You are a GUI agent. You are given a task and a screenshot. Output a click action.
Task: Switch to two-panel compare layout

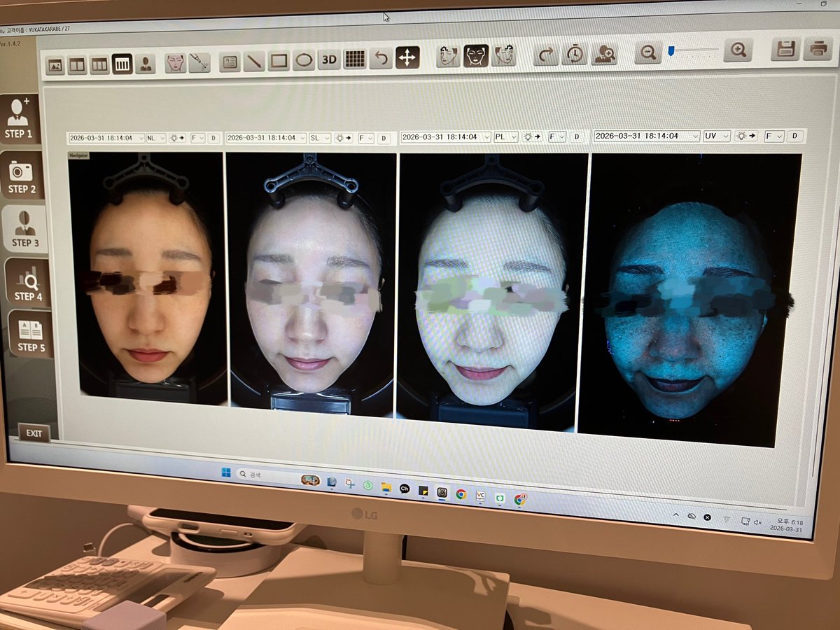[x=77, y=65]
